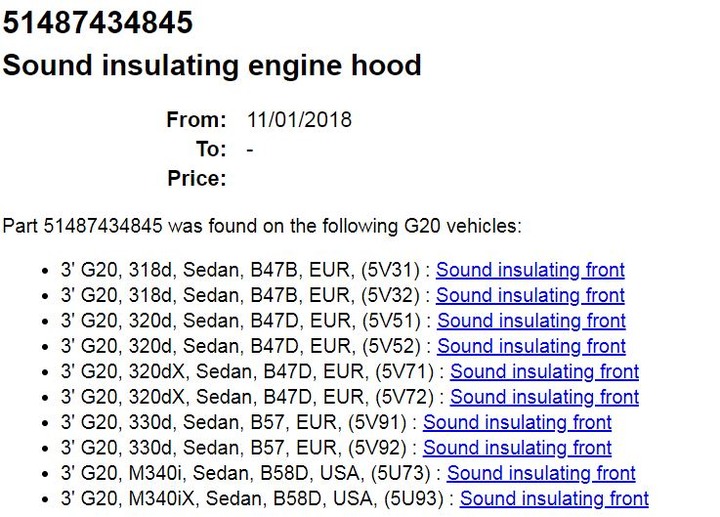Click the part number heading 51487434845
Image resolution: width=720 pixels, height=517 pixels.
point(98,22)
